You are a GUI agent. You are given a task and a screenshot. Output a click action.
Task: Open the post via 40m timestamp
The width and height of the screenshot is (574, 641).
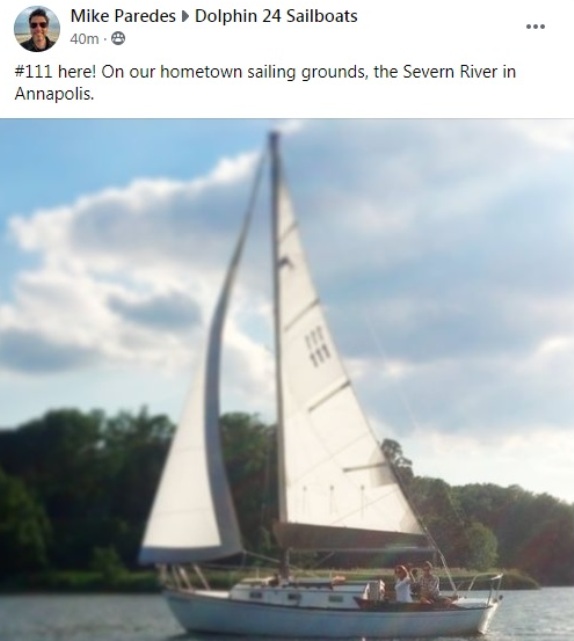[84, 39]
